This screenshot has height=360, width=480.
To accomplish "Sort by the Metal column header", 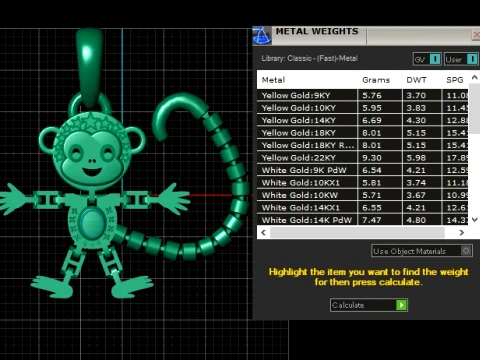I will click(x=307, y=80).
